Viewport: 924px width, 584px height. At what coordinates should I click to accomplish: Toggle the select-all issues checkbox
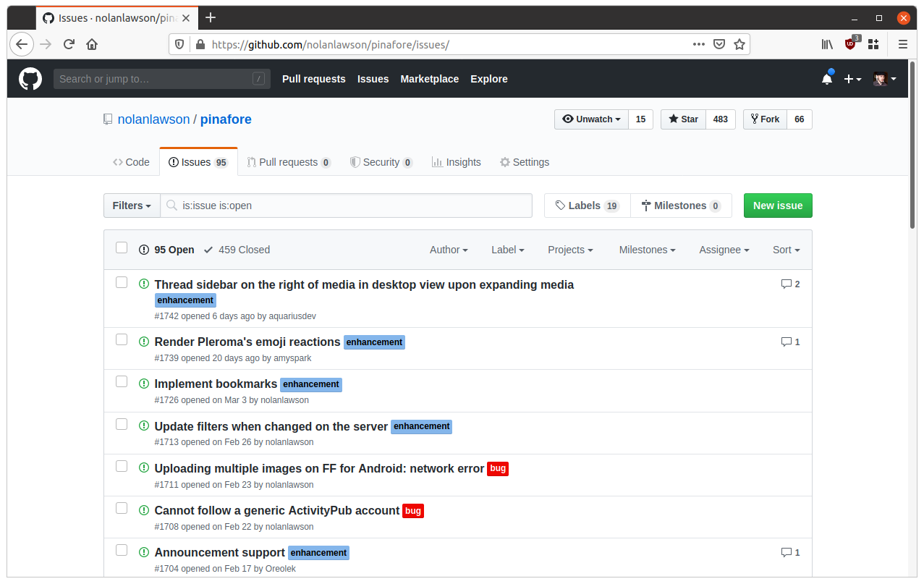(122, 248)
